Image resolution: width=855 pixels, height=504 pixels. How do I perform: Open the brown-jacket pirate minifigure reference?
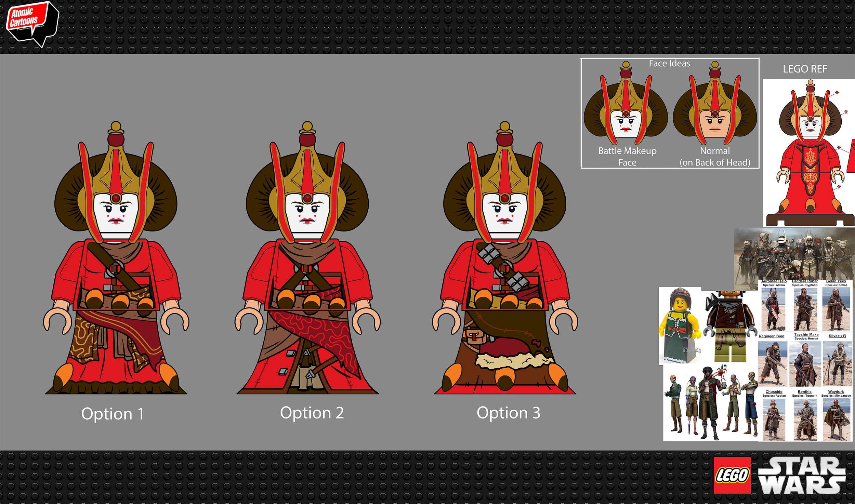tap(730, 327)
